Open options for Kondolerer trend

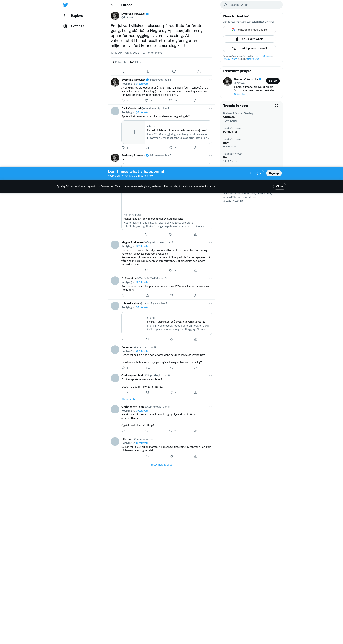tap(278, 129)
